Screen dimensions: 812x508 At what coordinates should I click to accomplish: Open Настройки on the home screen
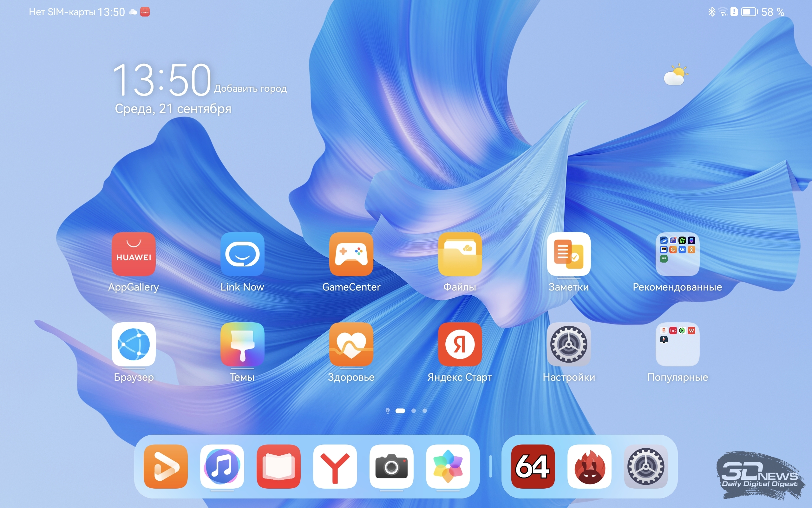coord(569,344)
